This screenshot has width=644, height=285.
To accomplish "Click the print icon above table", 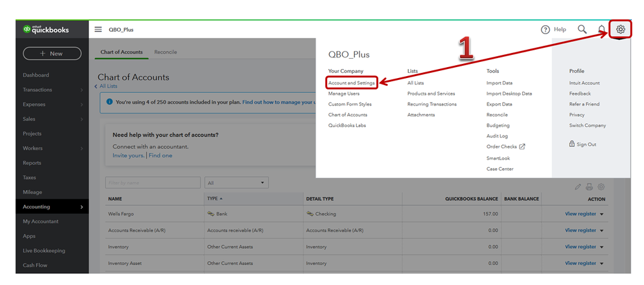I will click(x=589, y=187).
